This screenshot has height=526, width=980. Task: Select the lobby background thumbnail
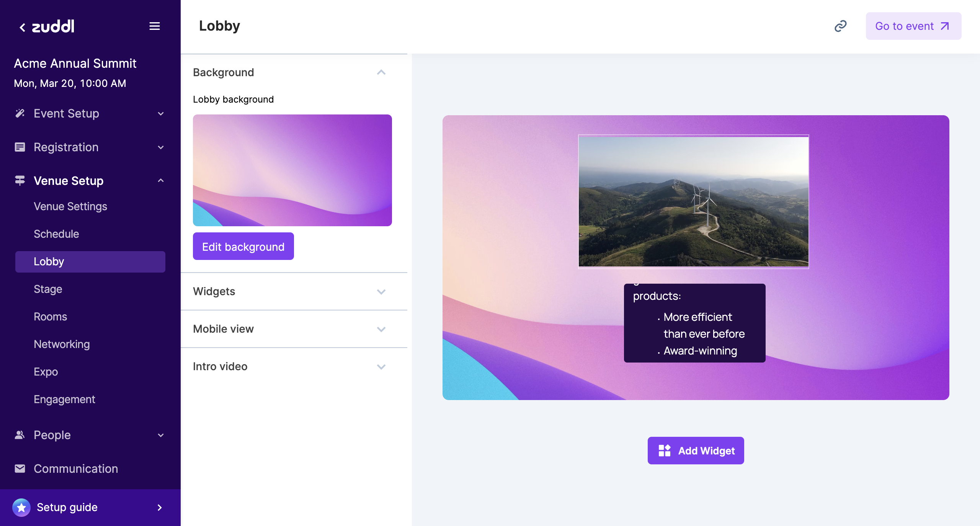point(292,170)
